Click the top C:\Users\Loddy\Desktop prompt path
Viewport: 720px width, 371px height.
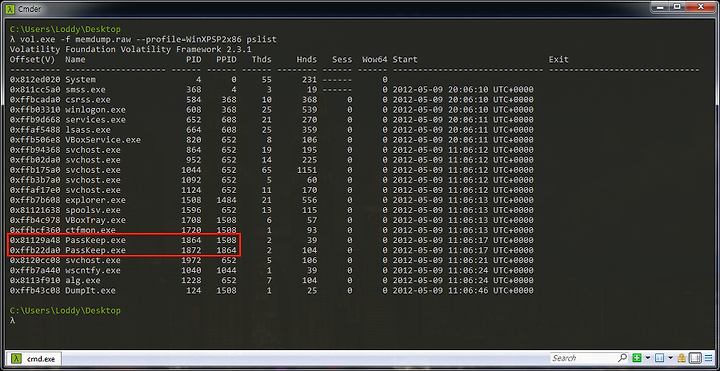(x=65, y=29)
